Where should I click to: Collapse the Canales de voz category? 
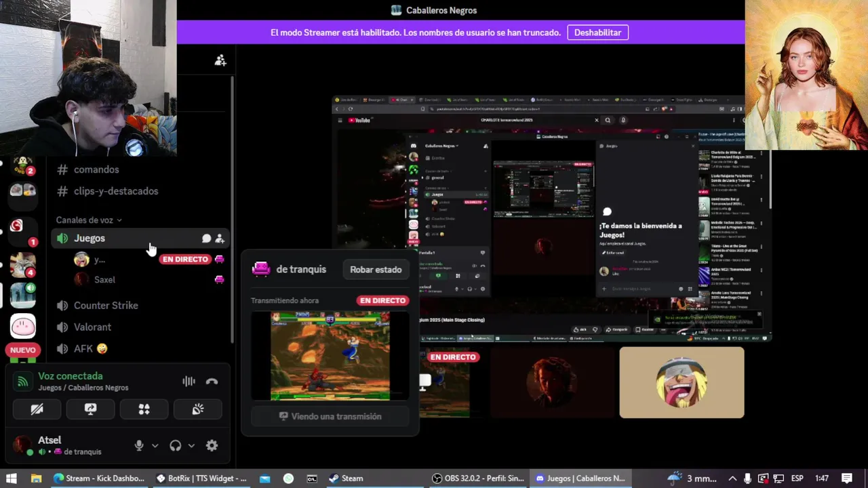(x=89, y=220)
